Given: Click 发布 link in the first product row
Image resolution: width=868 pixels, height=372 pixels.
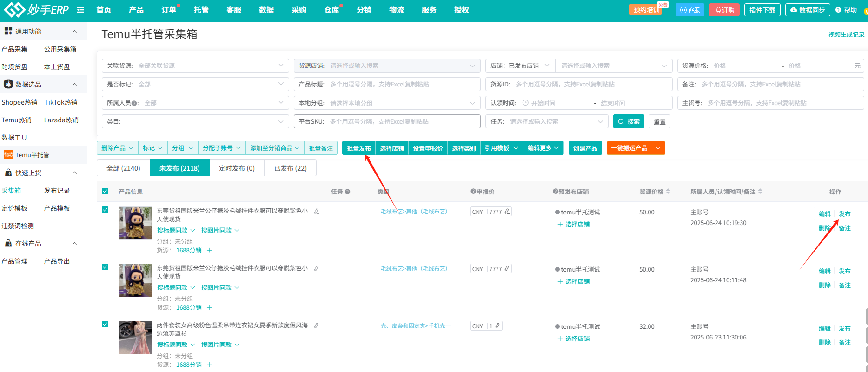Looking at the screenshot, I should click(844, 214).
